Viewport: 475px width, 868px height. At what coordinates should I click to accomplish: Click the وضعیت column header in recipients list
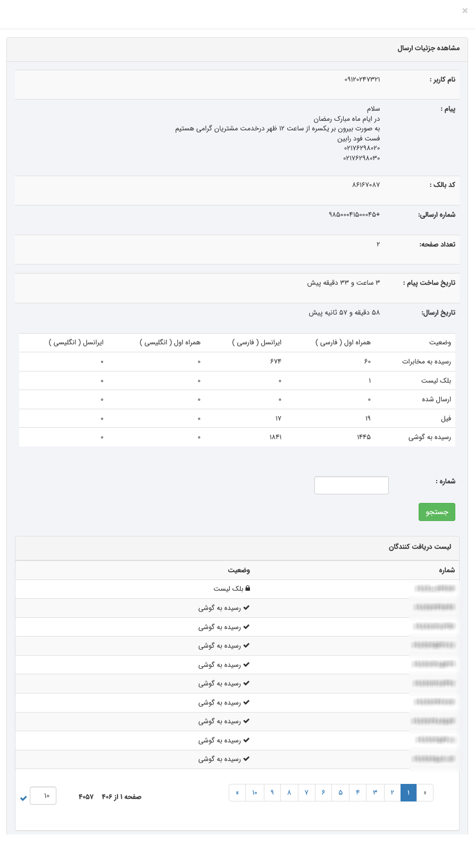pyautogui.click(x=239, y=570)
